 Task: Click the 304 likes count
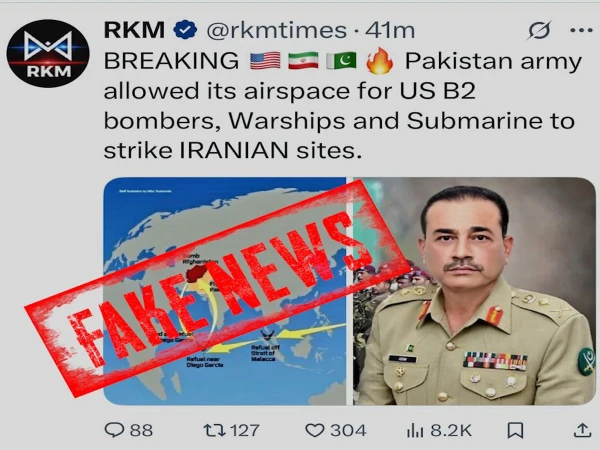tap(348, 430)
